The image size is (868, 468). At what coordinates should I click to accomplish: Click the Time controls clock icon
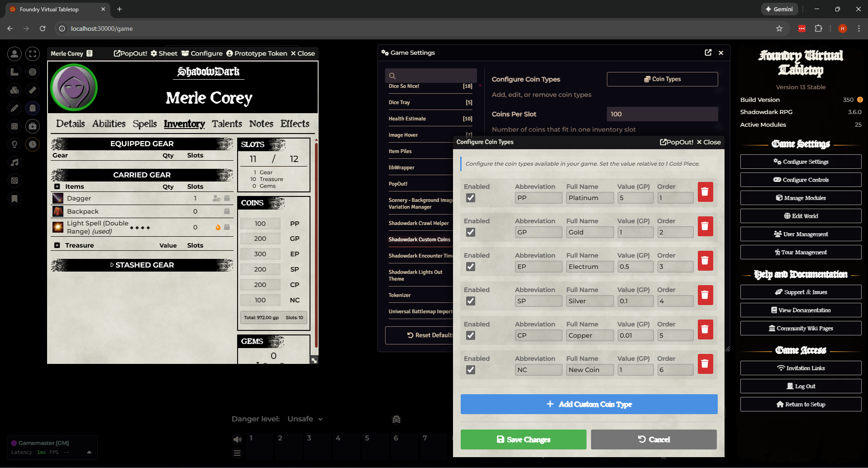click(x=32, y=144)
